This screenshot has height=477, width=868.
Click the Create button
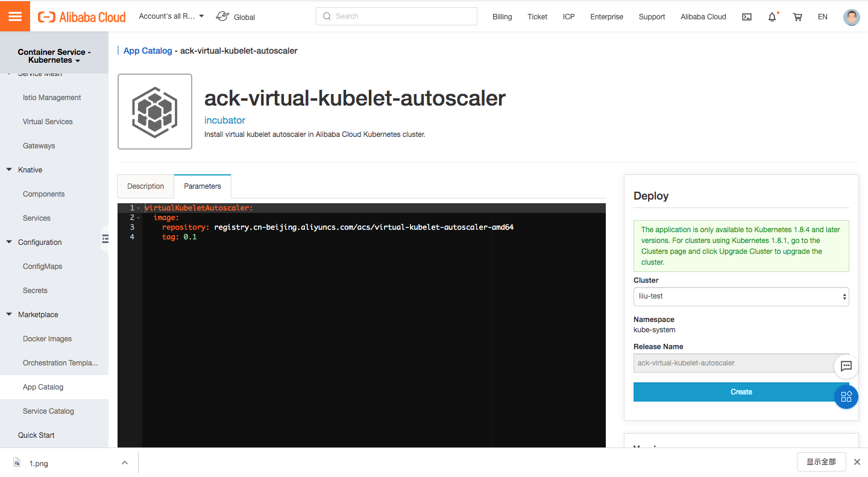pyautogui.click(x=741, y=392)
